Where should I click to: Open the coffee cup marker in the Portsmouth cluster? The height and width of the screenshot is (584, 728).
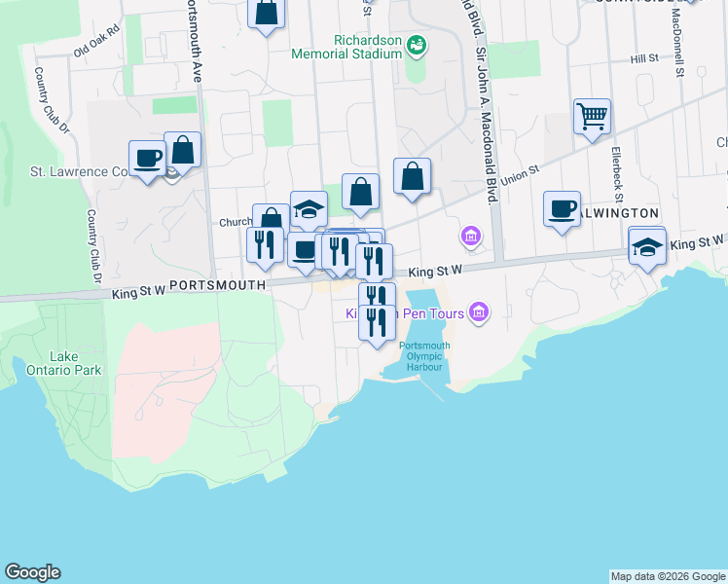[303, 251]
